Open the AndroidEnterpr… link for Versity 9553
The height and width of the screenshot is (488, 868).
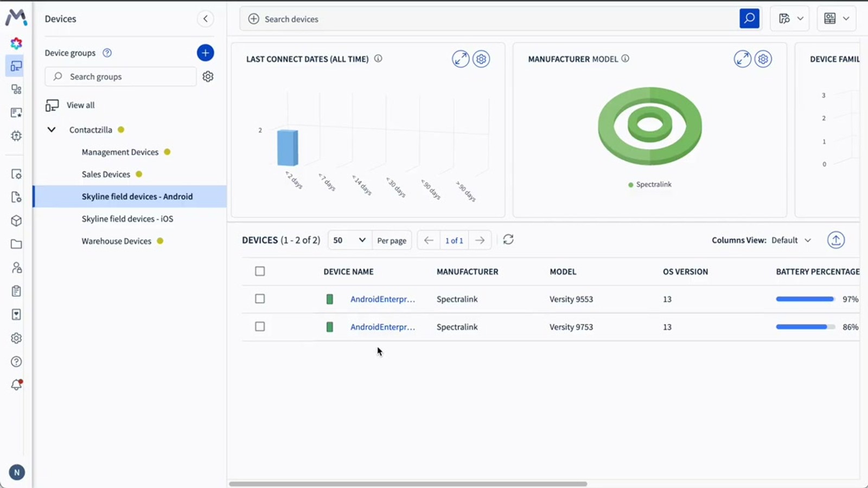pos(382,299)
